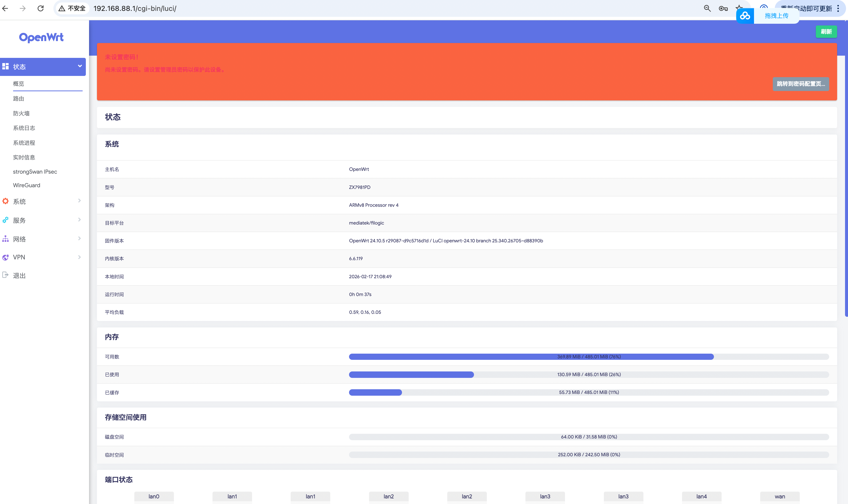The height and width of the screenshot is (504, 848).
Task: Expand the 网络 sidebar menu arrow
Action: coord(79,238)
